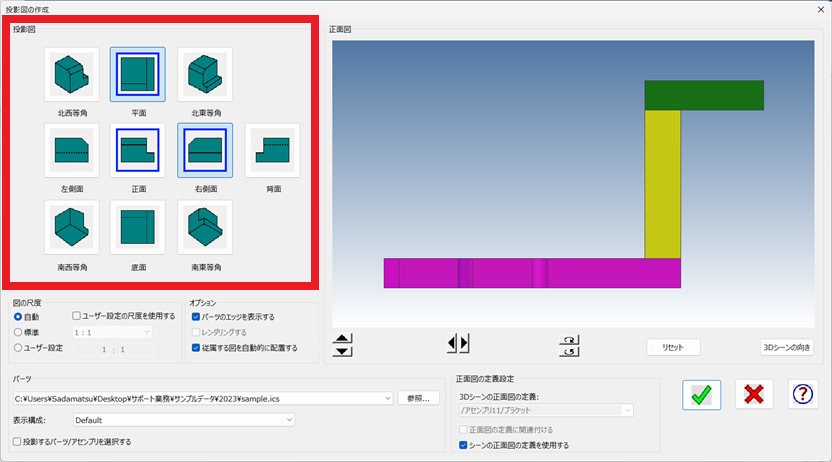Screen dimensions: 832x462
Task: Select the 底面 bottom view icon
Action: [x=137, y=228]
